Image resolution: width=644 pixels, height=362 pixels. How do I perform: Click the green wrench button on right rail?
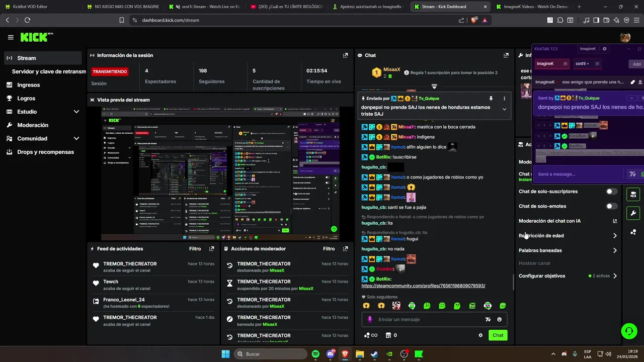[633, 213]
